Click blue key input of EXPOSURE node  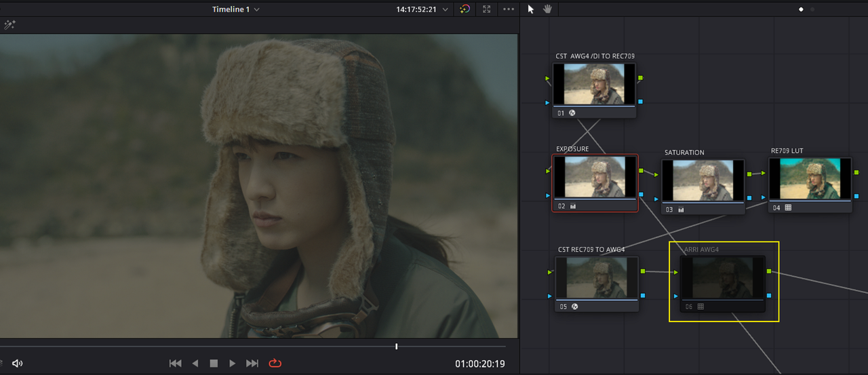549,195
